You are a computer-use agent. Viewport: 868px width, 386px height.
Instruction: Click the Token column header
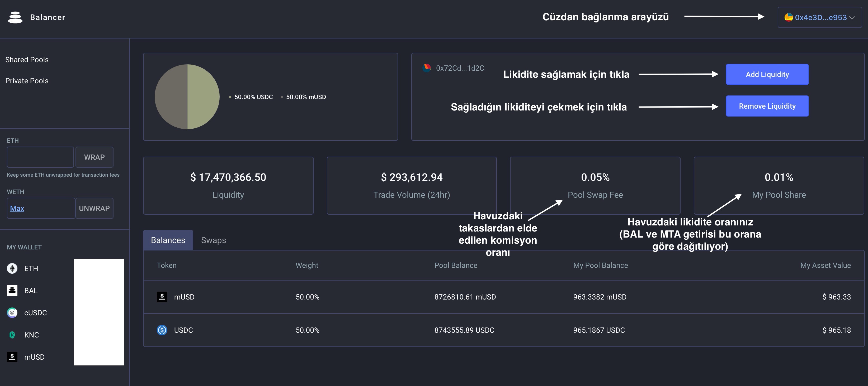click(x=167, y=265)
